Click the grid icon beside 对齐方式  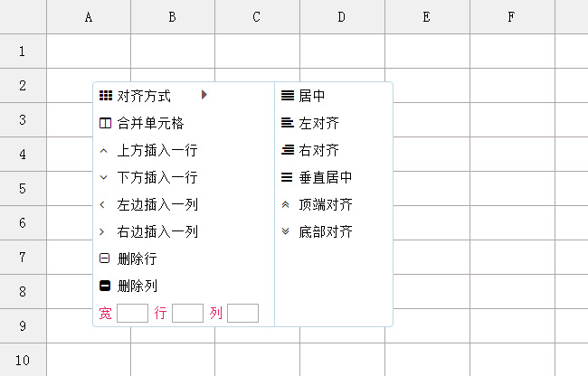(105, 96)
